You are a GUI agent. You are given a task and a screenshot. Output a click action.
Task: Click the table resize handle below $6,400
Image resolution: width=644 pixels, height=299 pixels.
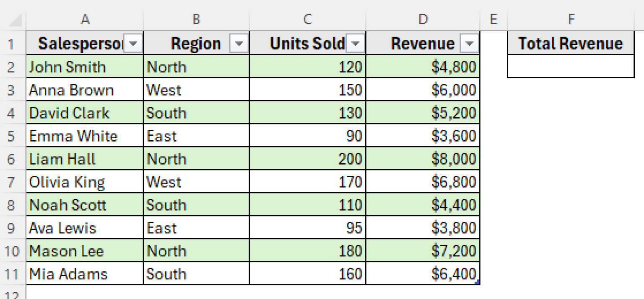478,283
